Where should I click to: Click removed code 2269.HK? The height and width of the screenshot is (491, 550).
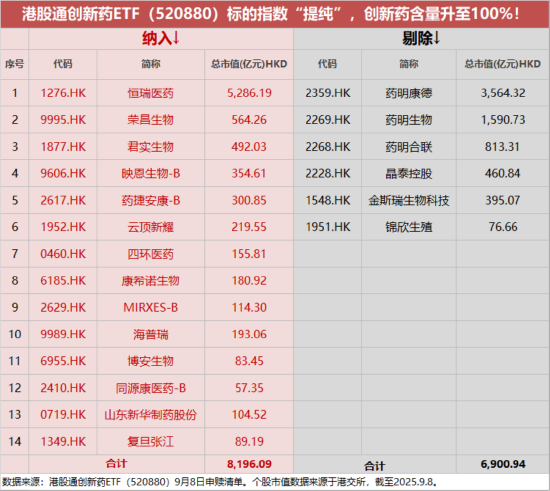pos(328,120)
